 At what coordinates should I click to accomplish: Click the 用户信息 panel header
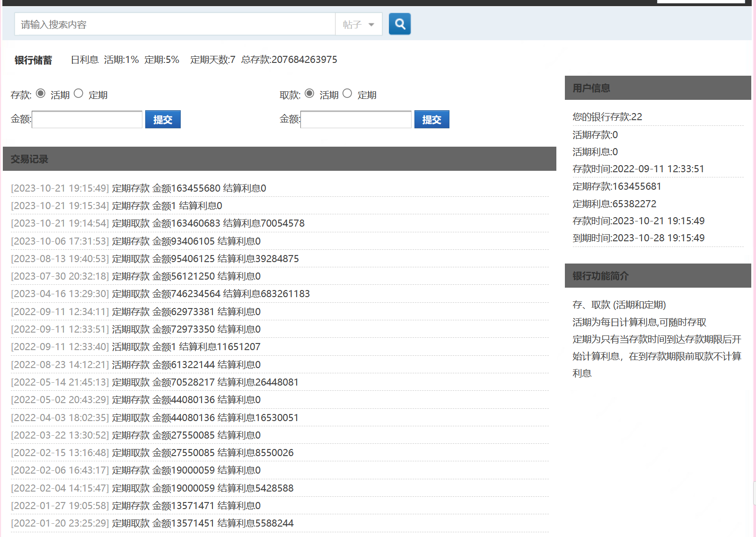pyautogui.click(x=591, y=88)
